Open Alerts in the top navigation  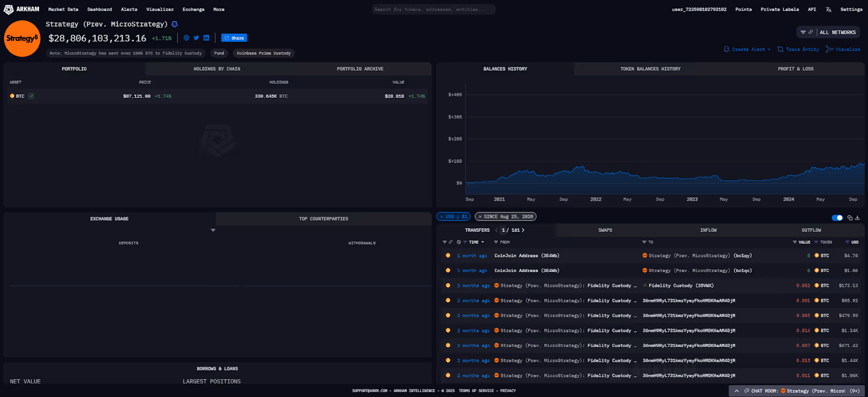point(129,9)
